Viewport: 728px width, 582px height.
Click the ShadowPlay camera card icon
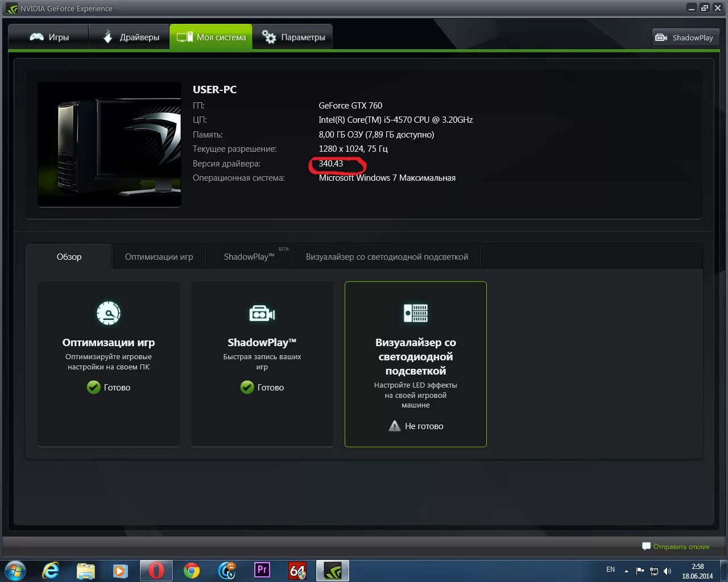point(262,313)
